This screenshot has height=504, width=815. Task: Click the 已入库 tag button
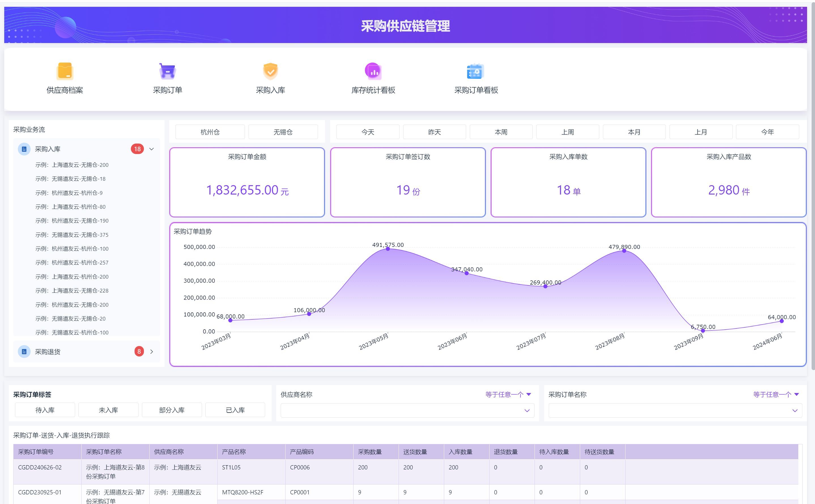(x=235, y=410)
